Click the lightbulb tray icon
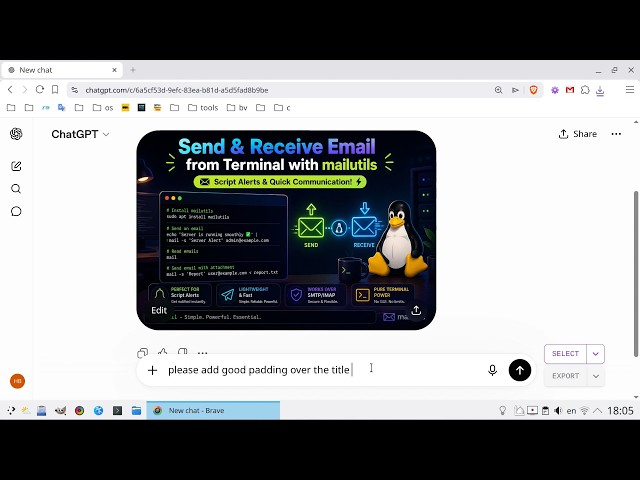The image size is (640, 480). click(503, 411)
